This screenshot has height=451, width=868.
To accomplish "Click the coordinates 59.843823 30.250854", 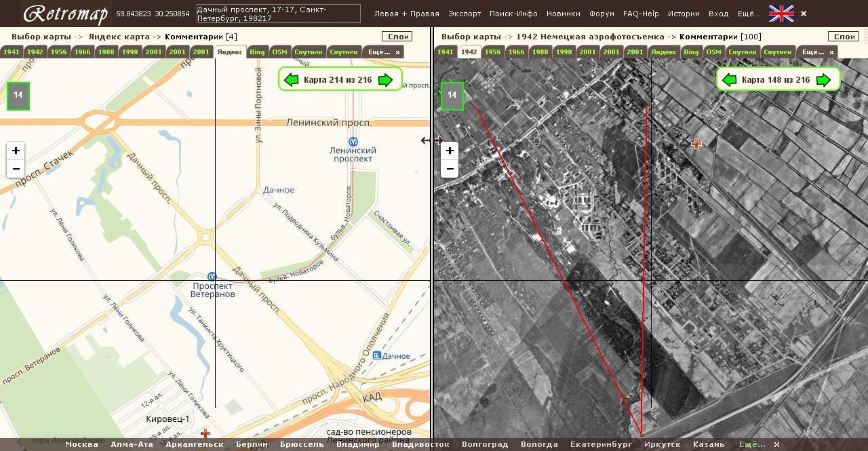I will 153,14.
